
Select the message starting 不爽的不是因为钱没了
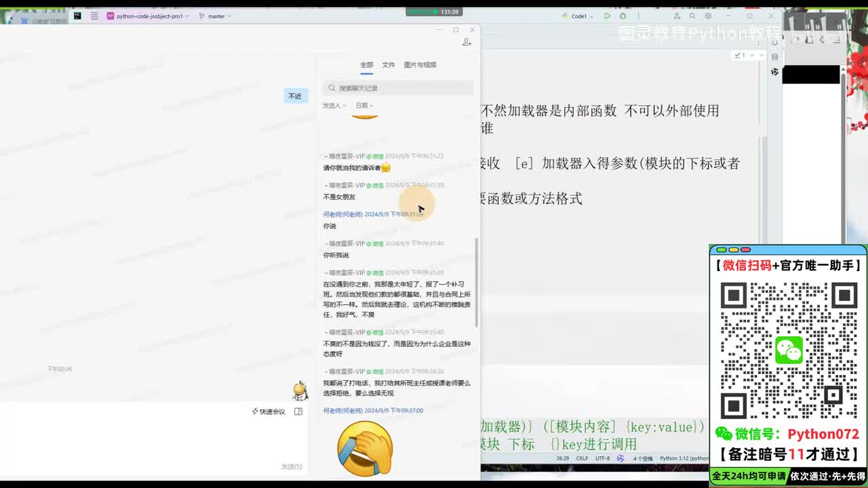tap(397, 349)
